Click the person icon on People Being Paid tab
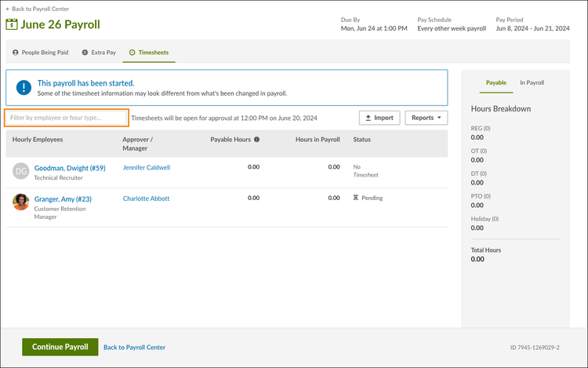Image resolution: width=588 pixels, height=368 pixels. (x=16, y=53)
